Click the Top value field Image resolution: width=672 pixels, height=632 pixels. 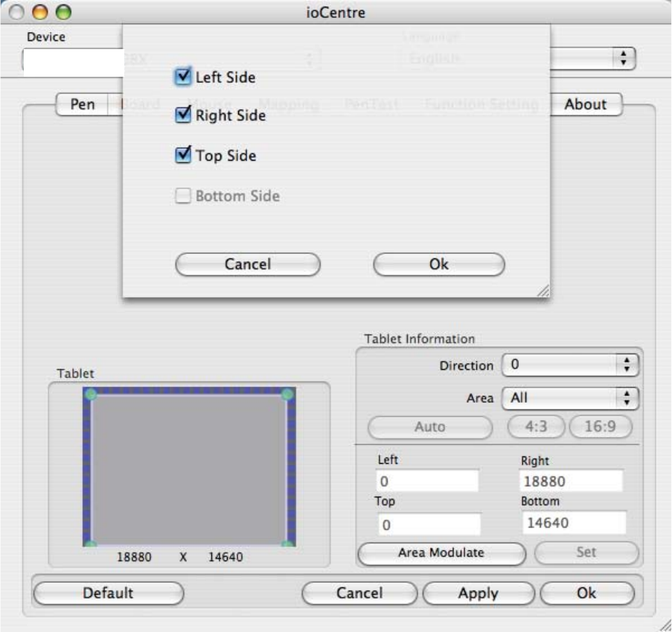pyautogui.click(x=429, y=524)
